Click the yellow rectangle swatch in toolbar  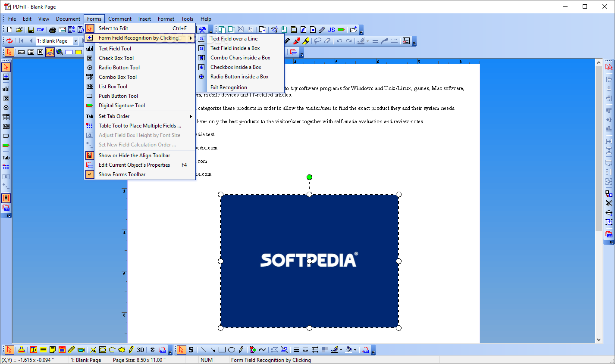pyautogui.click(x=78, y=52)
